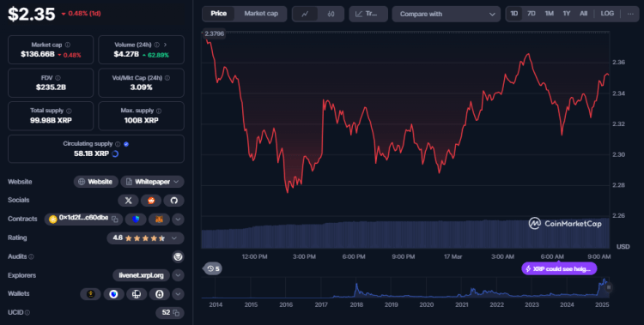Grab the range selector handle at 2025
This screenshot has height=325, width=644.
pyautogui.click(x=609, y=287)
